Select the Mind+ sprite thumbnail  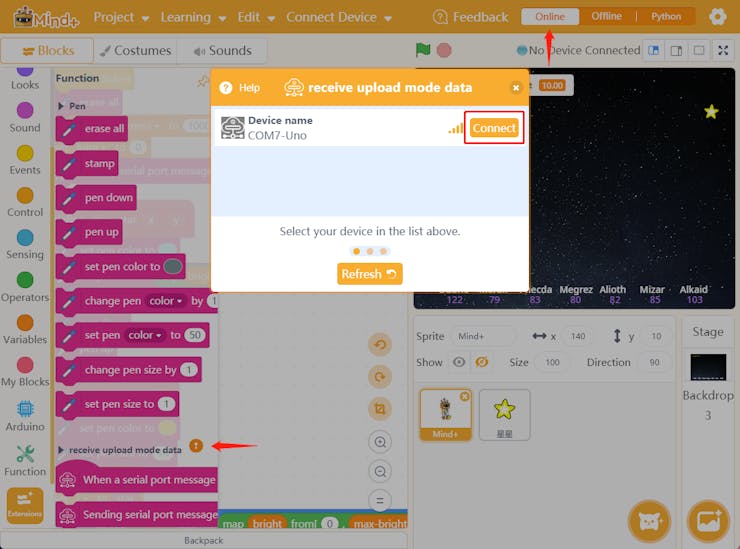click(x=445, y=415)
